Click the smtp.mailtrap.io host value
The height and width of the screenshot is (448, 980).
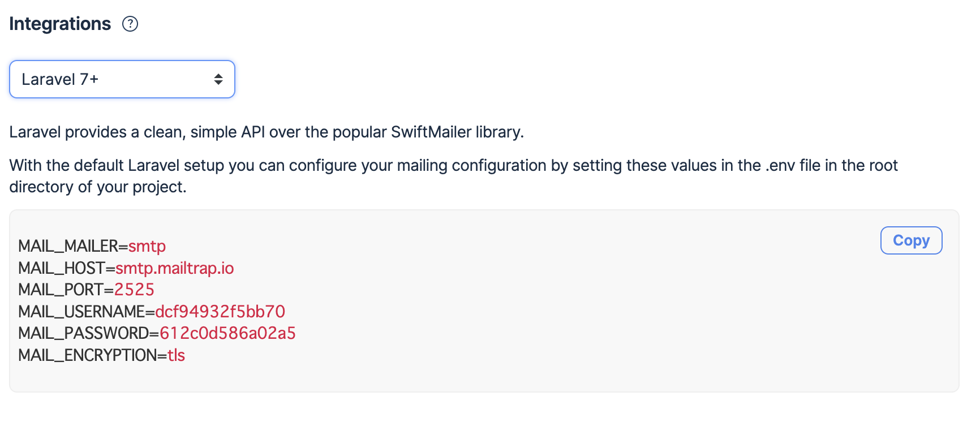pos(174,268)
